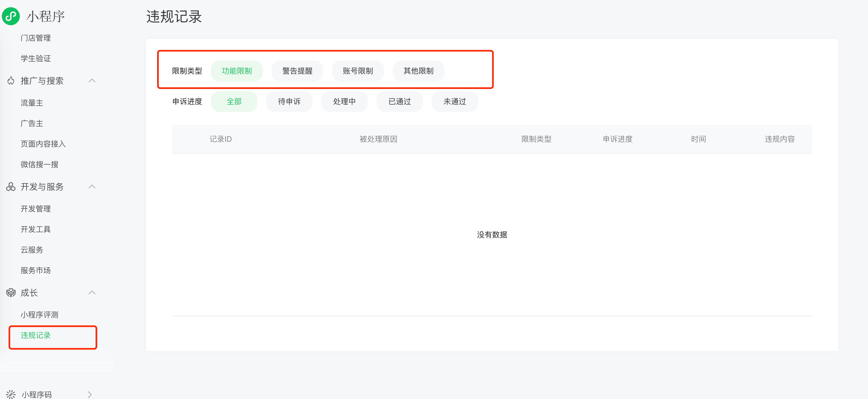The height and width of the screenshot is (399, 868).
Task: Choose 待申诉 appeal progress filter
Action: (x=289, y=101)
